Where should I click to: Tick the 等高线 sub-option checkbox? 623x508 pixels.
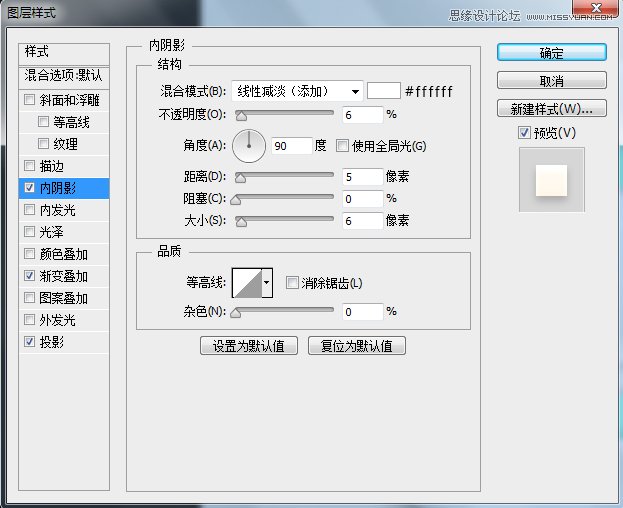43,121
